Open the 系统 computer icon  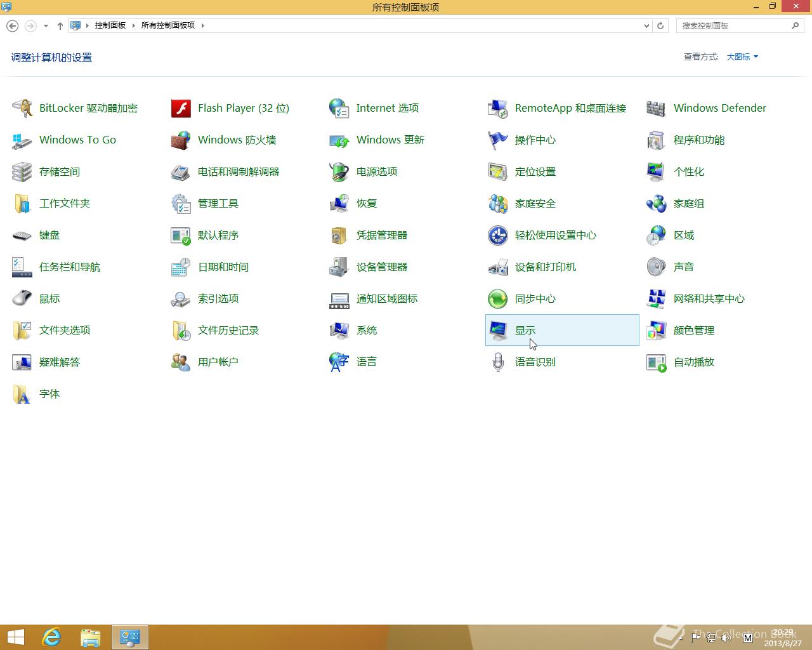(x=339, y=330)
